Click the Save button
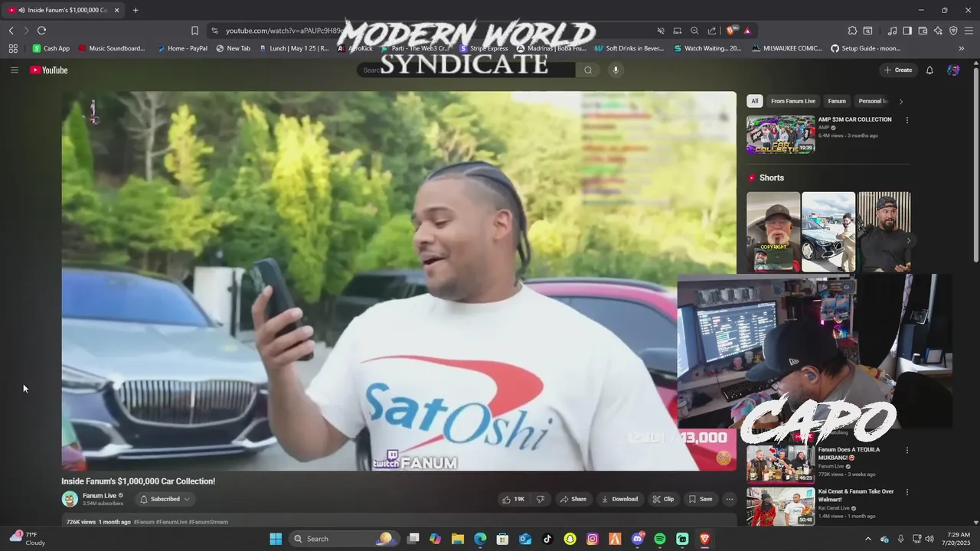980x551 pixels. click(701, 499)
